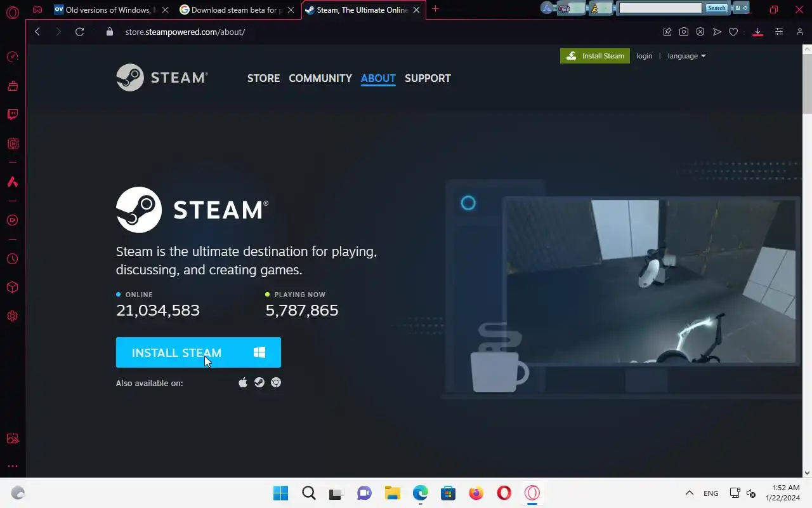Image resolution: width=812 pixels, height=508 pixels.
Task: Open History clock sidebar icon
Action: [12, 259]
